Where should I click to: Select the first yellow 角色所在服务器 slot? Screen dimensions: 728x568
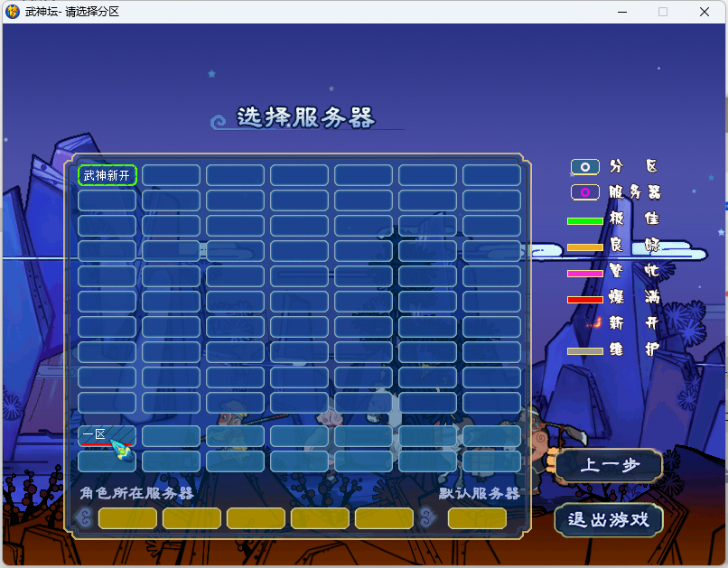click(x=127, y=518)
